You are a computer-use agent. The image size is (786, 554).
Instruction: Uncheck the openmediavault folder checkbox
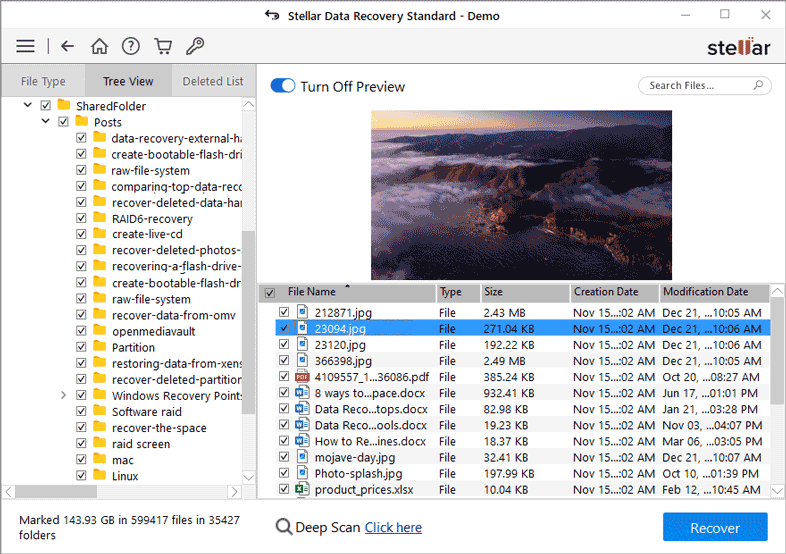(x=81, y=331)
